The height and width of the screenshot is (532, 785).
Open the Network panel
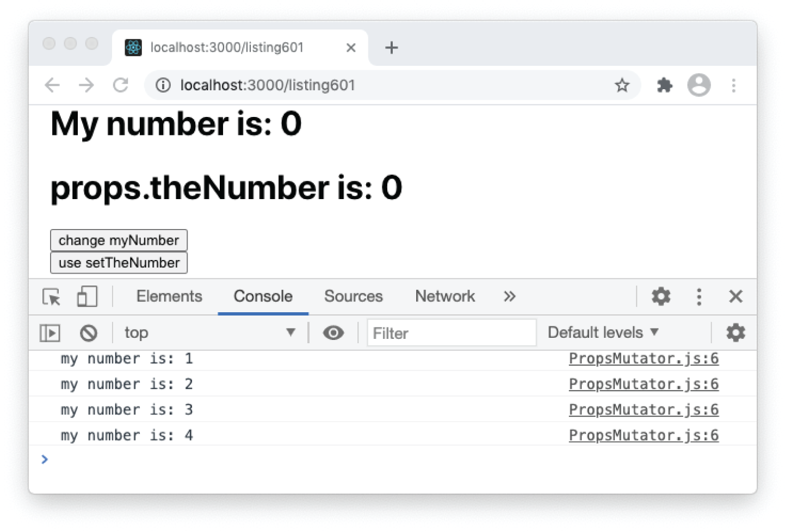[x=444, y=296]
